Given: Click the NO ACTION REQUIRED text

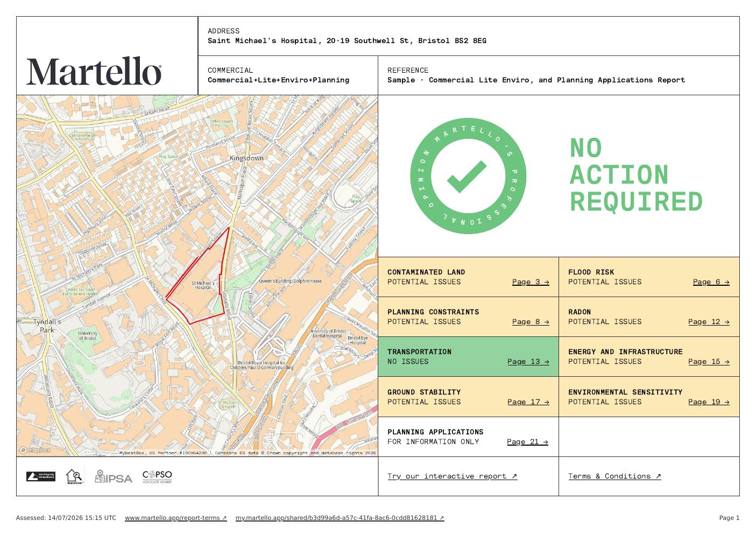Looking at the screenshot, I should (x=636, y=175).
